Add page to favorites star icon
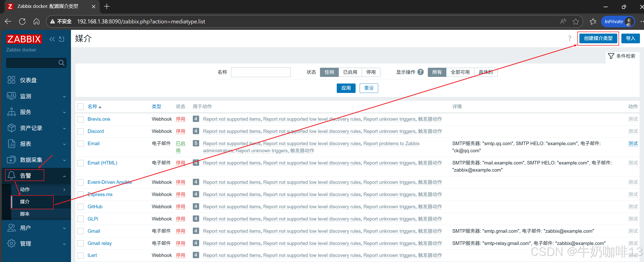 tap(576, 22)
